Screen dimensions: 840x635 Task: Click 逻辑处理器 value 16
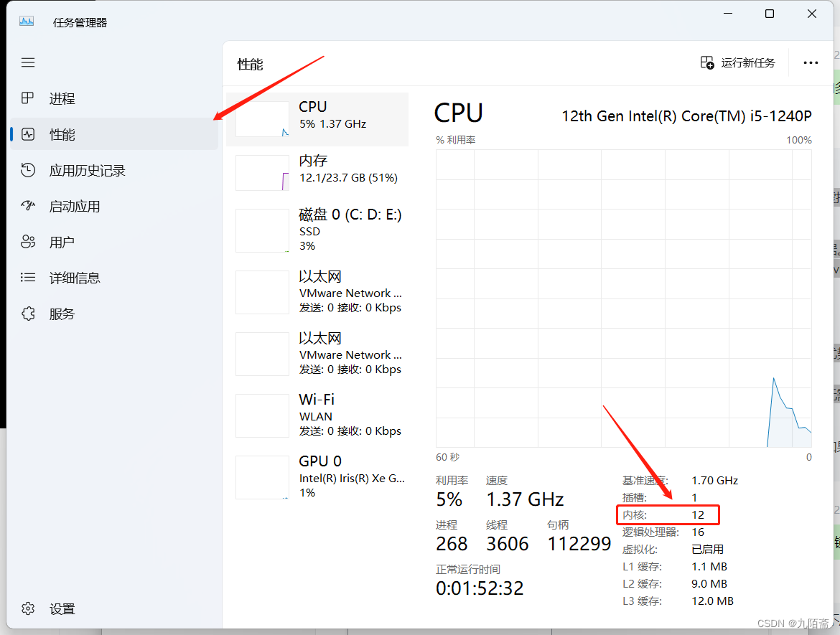698,532
